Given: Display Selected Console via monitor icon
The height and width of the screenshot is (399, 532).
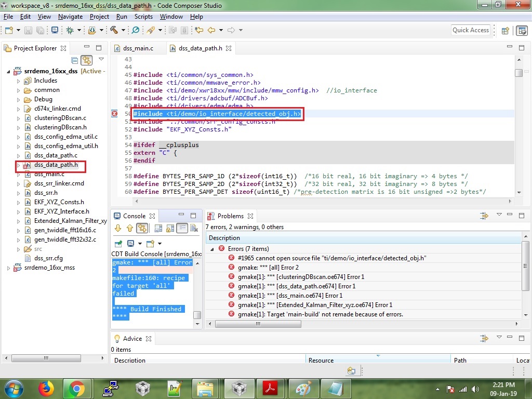Looking at the screenshot, I should [131, 243].
